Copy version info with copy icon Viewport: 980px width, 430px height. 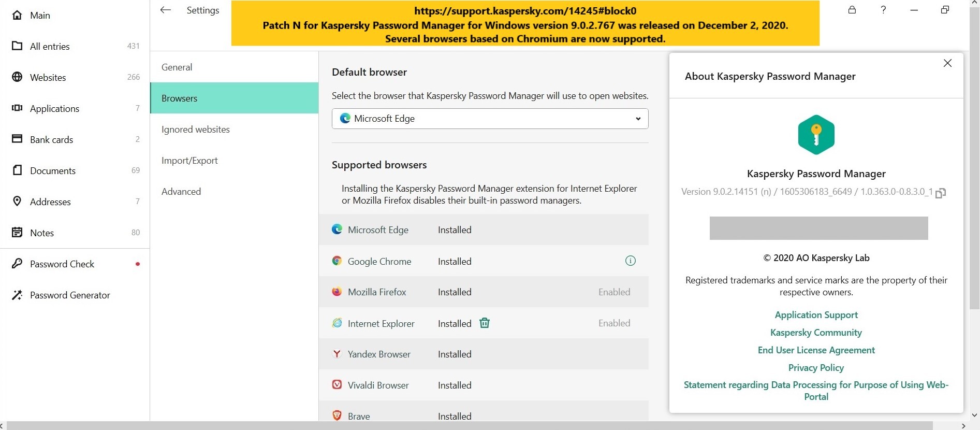tap(941, 193)
